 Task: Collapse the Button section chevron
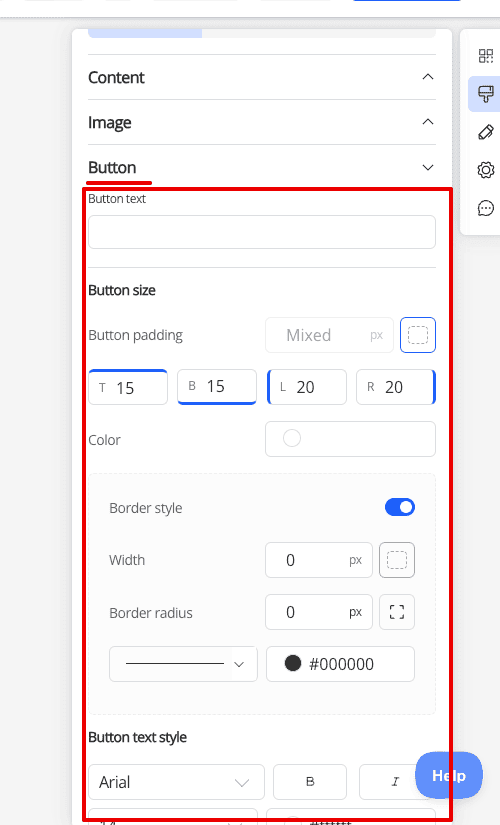pos(428,167)
